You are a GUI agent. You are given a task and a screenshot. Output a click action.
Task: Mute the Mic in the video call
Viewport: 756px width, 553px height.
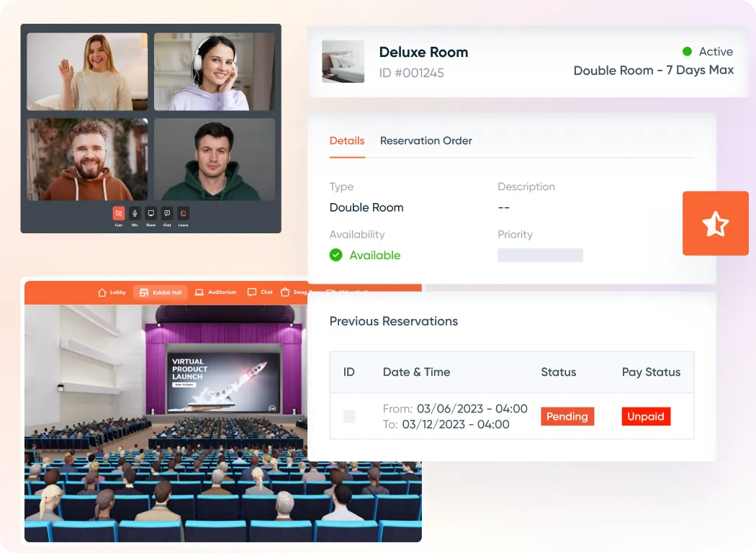coord(134,213)
